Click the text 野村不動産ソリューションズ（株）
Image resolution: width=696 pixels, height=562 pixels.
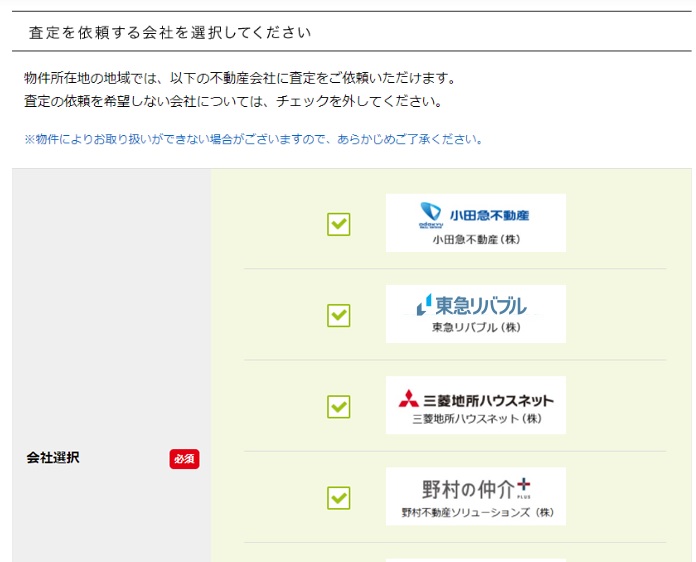[x=478, y=512]
